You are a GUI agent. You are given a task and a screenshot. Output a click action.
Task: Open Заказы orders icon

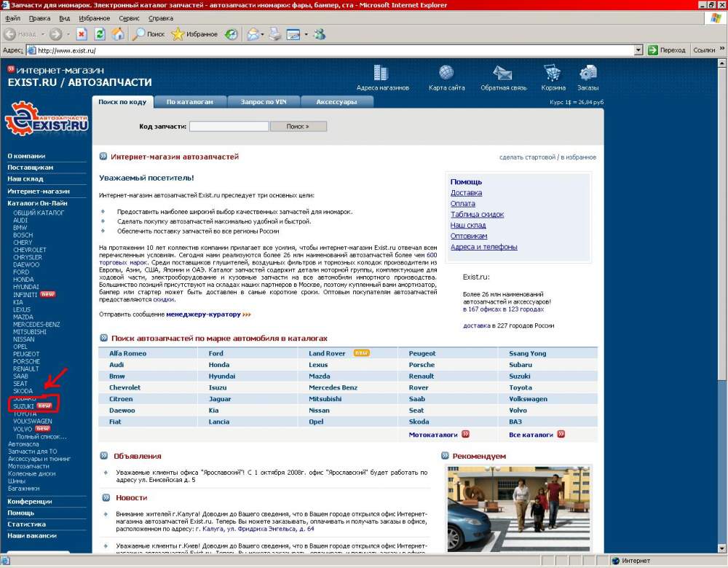(x=587, y=72)
